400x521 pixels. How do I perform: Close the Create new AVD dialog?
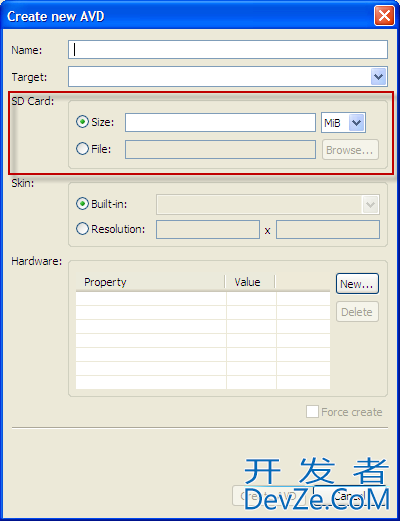[x=384, y=16]
